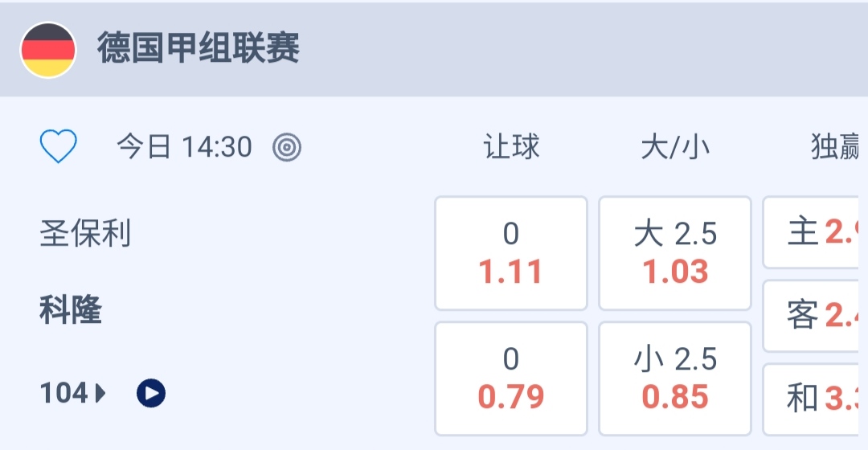Open the live stream play icon
Screen dimensions: 868x450
pos(151,393)
